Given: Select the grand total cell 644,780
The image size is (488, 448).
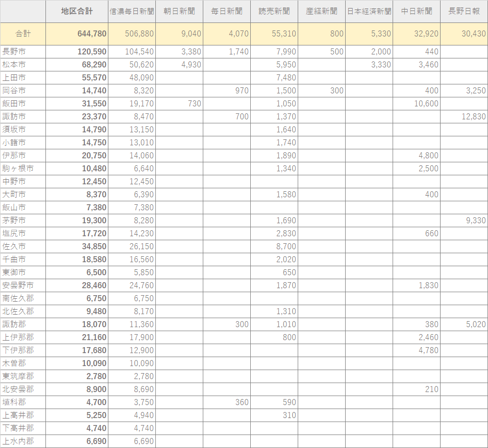Looking at the screenshot, I should point(77,33).
